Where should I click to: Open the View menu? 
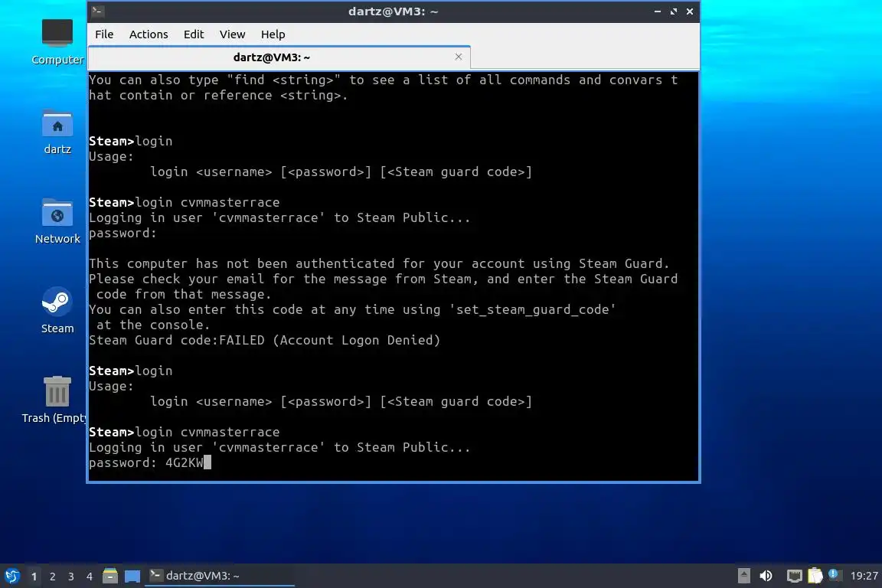click(x=232, y=34)
